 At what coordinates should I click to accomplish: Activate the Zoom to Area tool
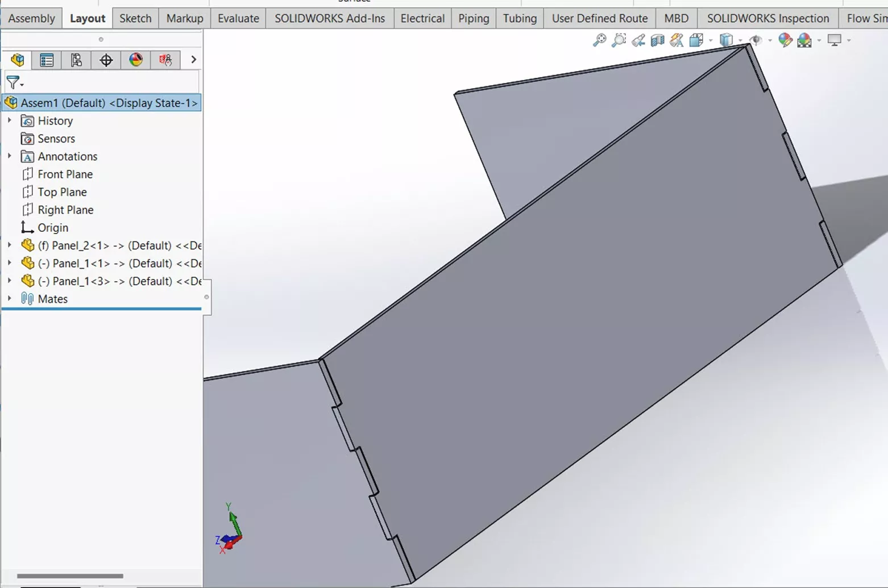tap(619, 40)
